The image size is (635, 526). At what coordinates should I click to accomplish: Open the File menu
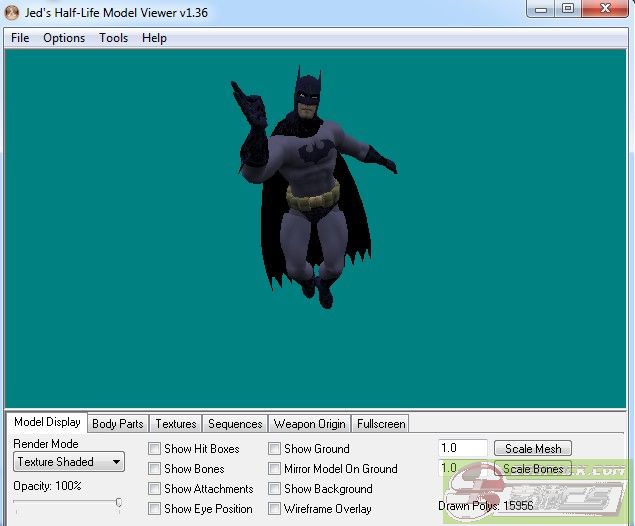point(20,38)
